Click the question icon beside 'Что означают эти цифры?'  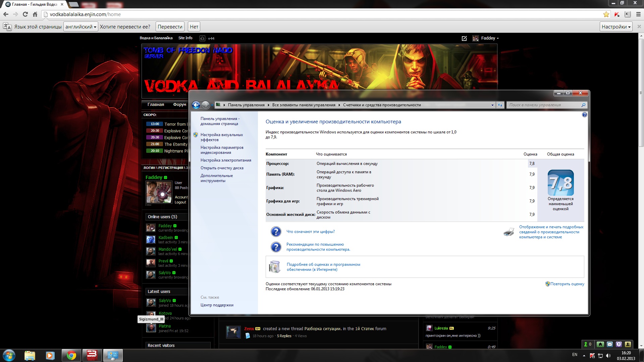pyautogui.click(x=276, y=232)
